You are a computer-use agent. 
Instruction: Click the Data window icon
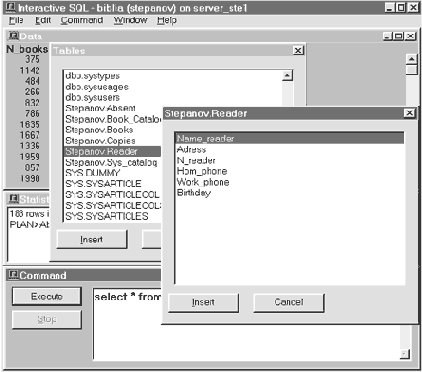point(13,36)
